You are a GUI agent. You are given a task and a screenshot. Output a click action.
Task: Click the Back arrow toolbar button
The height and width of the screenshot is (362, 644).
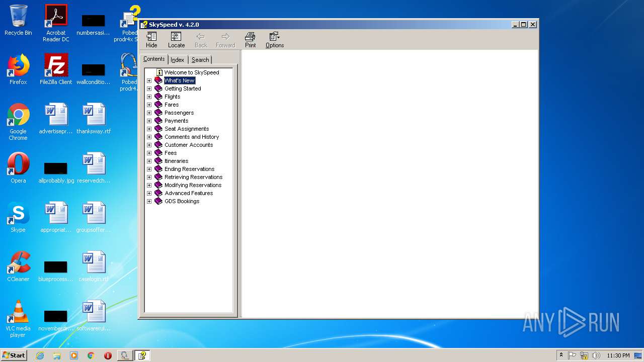pos(201,40)
